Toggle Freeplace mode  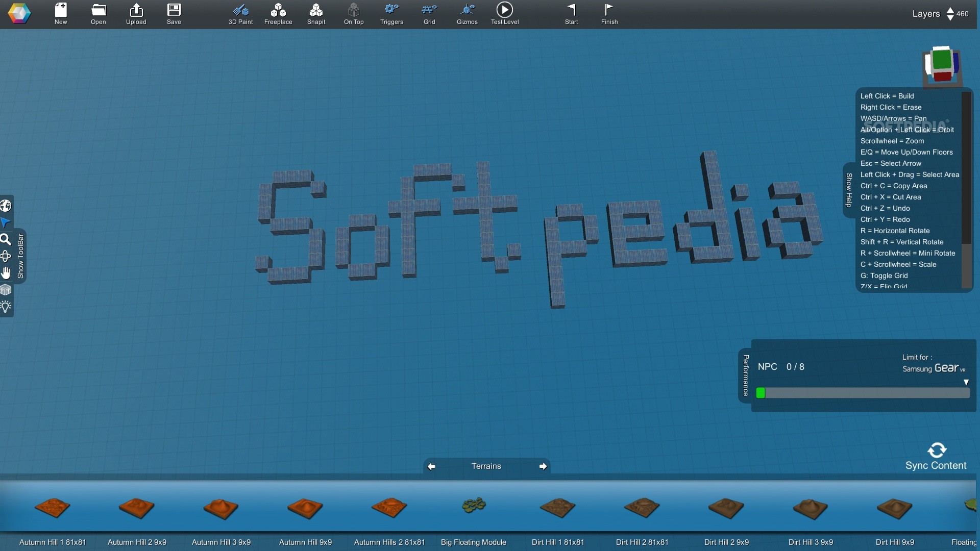(278, 14)
